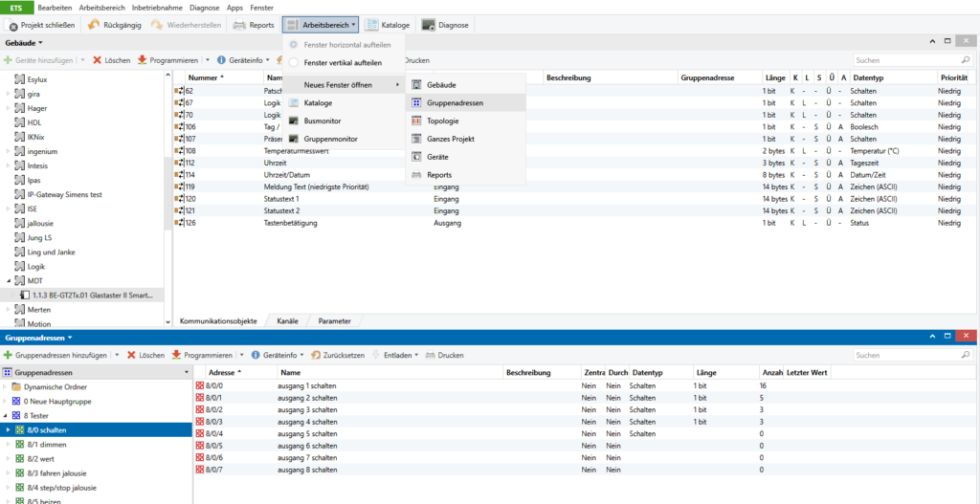
Task: Switch to the Parameter tab
Action: click(x=335, y=321)
